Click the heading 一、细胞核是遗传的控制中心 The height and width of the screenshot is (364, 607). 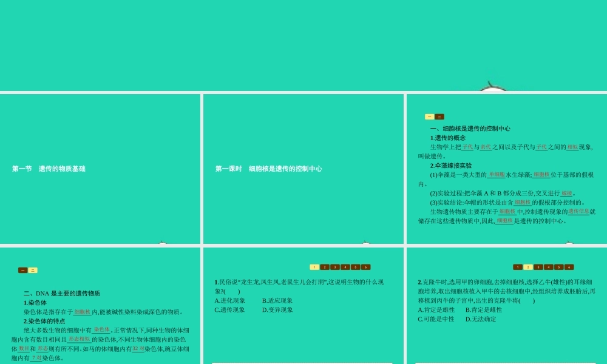point(470,129)
